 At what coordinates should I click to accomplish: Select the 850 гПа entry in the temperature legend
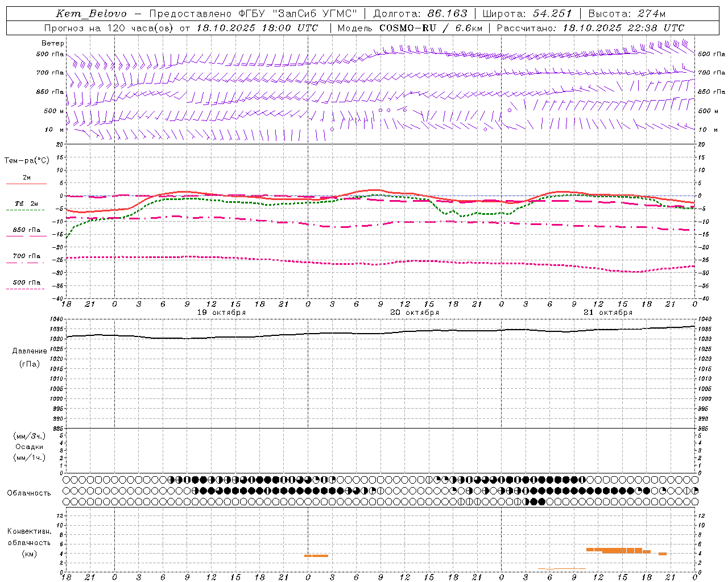tap(27, 230)
